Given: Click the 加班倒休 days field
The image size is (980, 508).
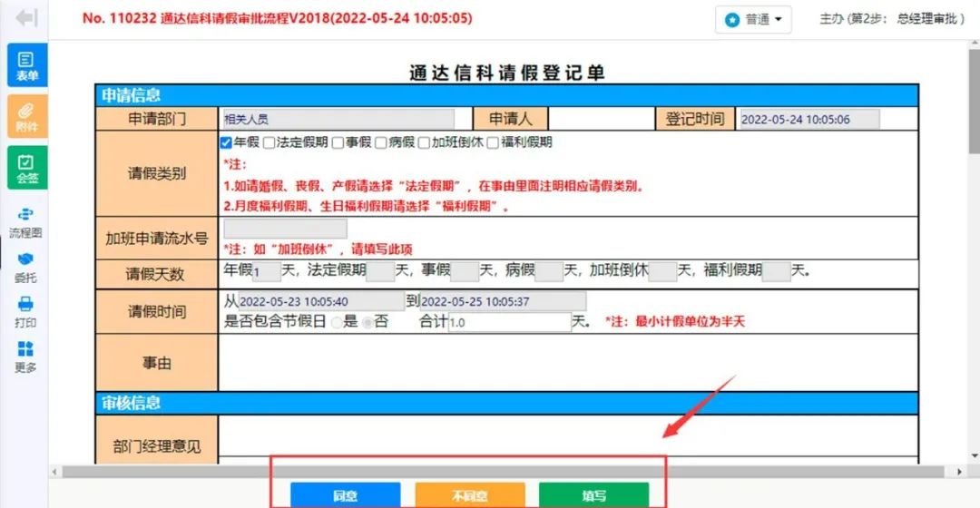Looking at the screenshot, I should coord(663,272).
